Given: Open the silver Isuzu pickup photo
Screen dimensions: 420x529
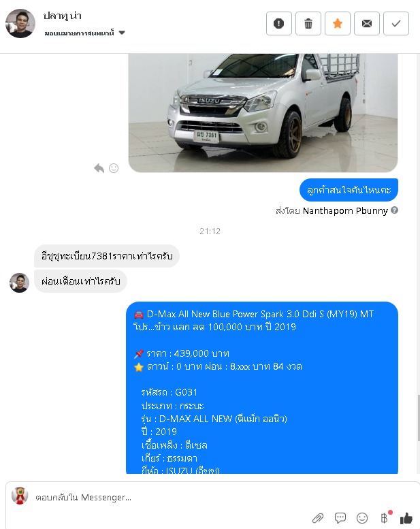Looking at the screenshot, I should point(263,113).
